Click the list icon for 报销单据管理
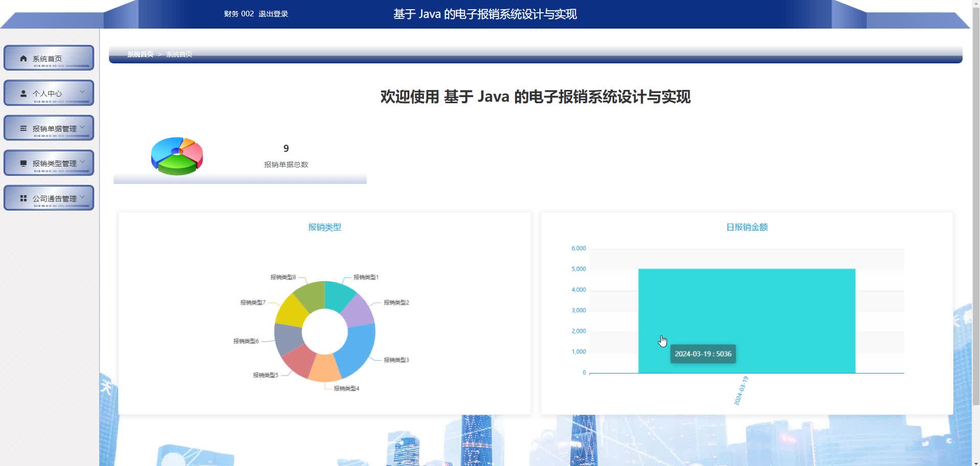The height and width of the screenshot is (466, 980). (x=24, y=128)
